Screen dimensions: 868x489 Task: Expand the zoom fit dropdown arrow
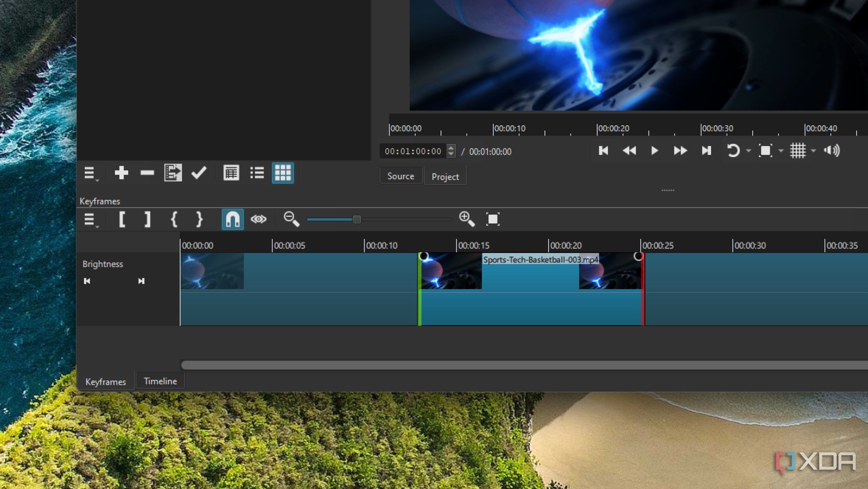coord(781,151)
